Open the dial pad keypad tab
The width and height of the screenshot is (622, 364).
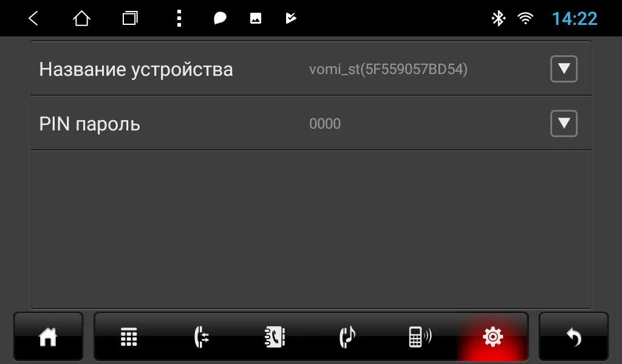tap(129, 337)
